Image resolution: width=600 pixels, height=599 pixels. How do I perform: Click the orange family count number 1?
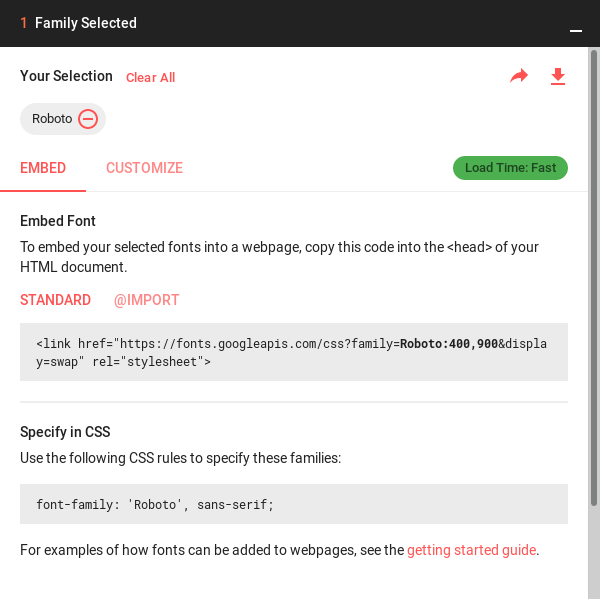coord(24,23)
